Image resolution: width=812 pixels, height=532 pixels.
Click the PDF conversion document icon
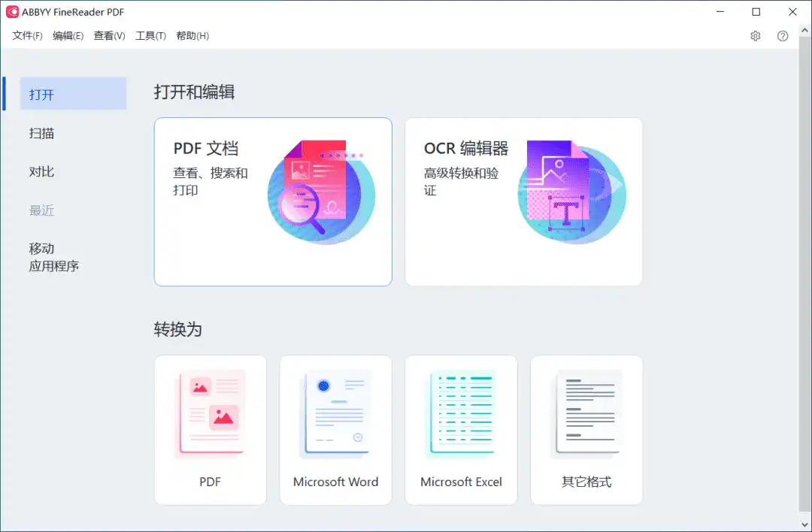[211, 415]
